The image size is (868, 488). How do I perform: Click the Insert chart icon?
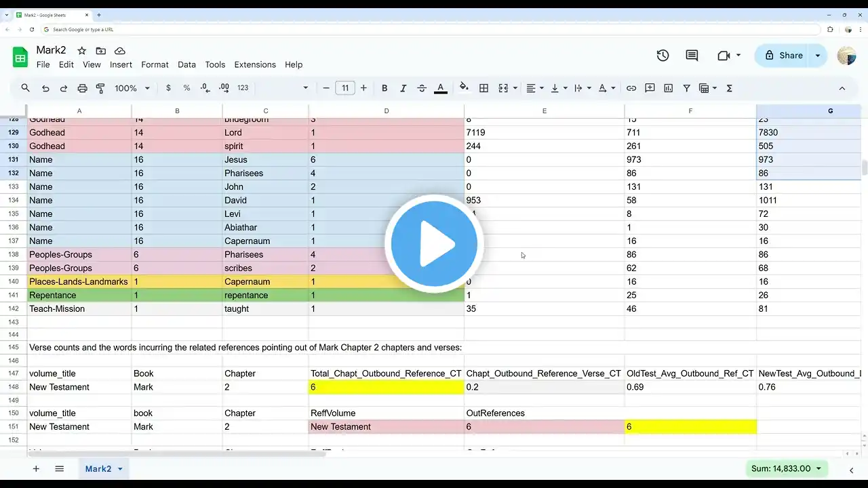pyautogui.click(x=669, y=88)
